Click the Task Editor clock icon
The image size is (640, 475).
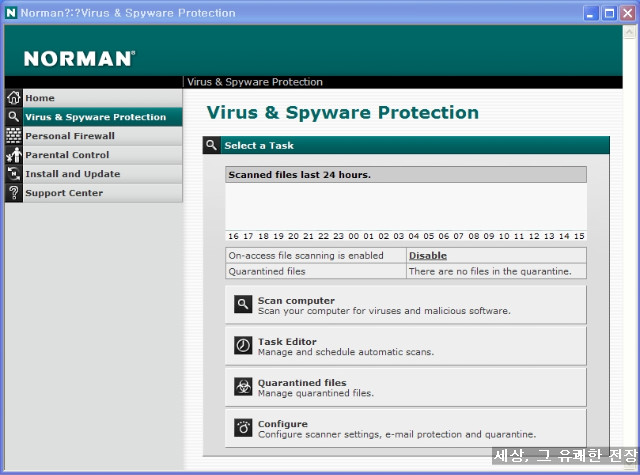[x=243, y=345]
